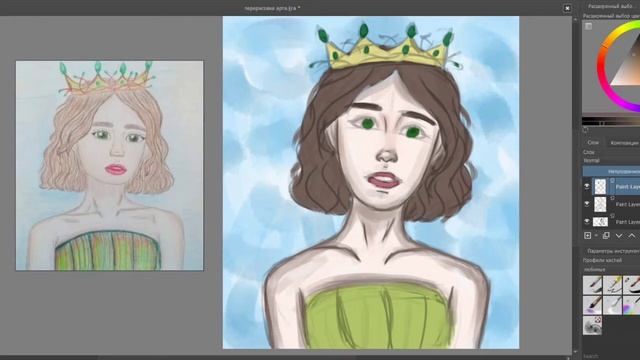Switch to the Слои tab

(x=593, y=142)
